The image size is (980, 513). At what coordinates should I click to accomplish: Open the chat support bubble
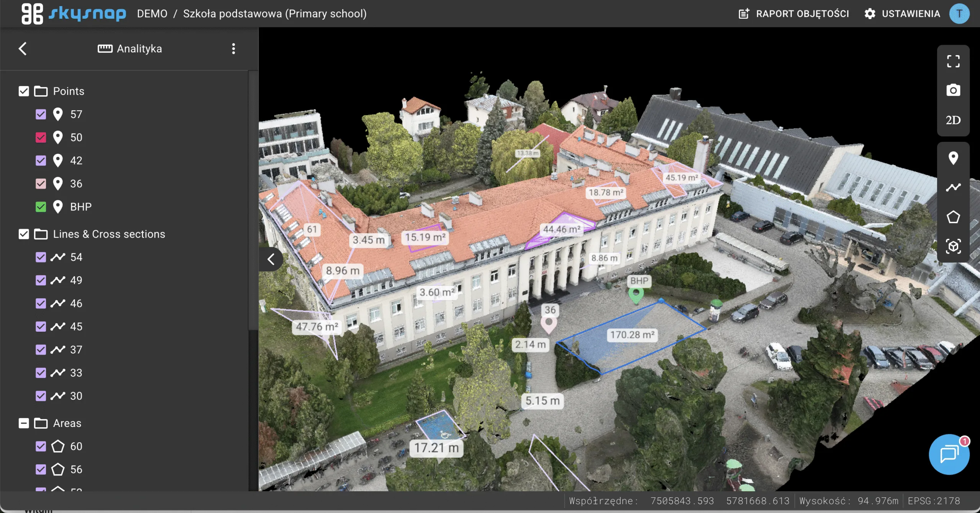click(x=949, y=454)
